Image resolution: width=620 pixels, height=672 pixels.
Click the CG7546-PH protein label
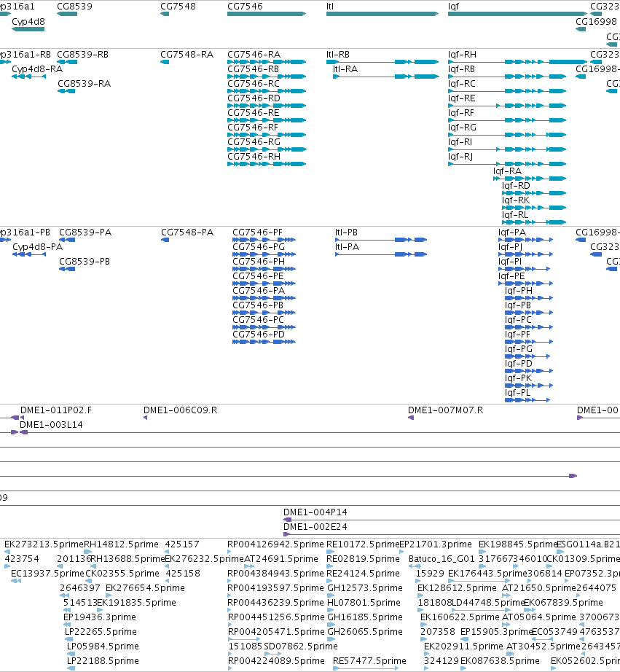click(259, 262)
